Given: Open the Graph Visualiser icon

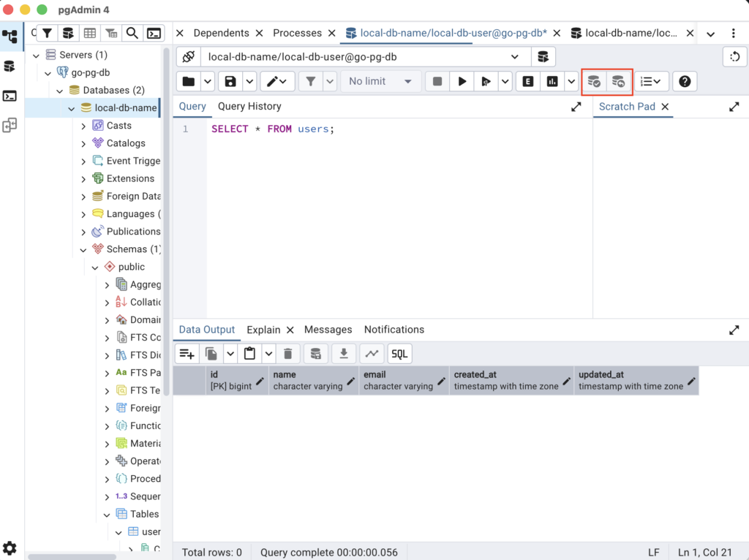Looking at the screenshot, I should pos(372,354).
